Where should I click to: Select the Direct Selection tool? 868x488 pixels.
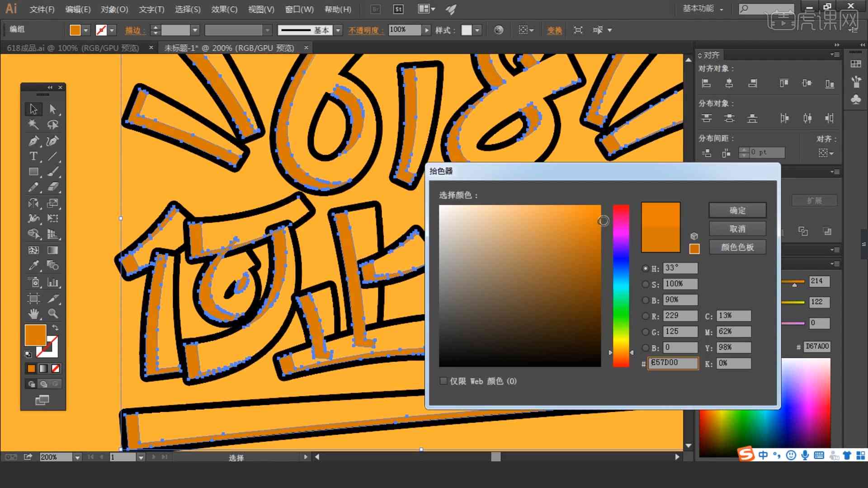coord(53,109)
